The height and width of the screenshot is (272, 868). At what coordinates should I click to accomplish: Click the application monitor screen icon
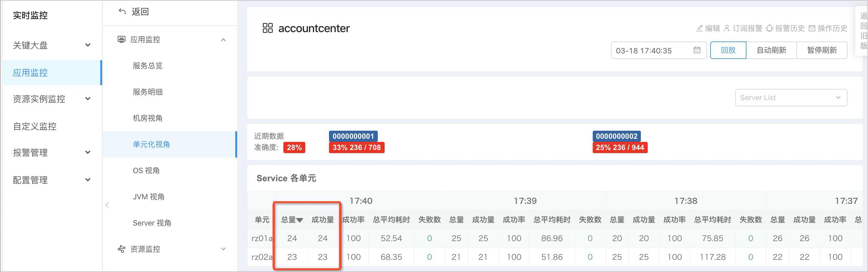point(121,39)
